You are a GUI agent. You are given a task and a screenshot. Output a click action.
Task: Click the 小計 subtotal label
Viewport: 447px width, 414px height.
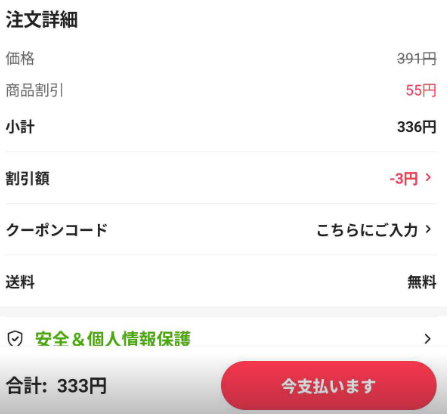[x=20, y=127]
